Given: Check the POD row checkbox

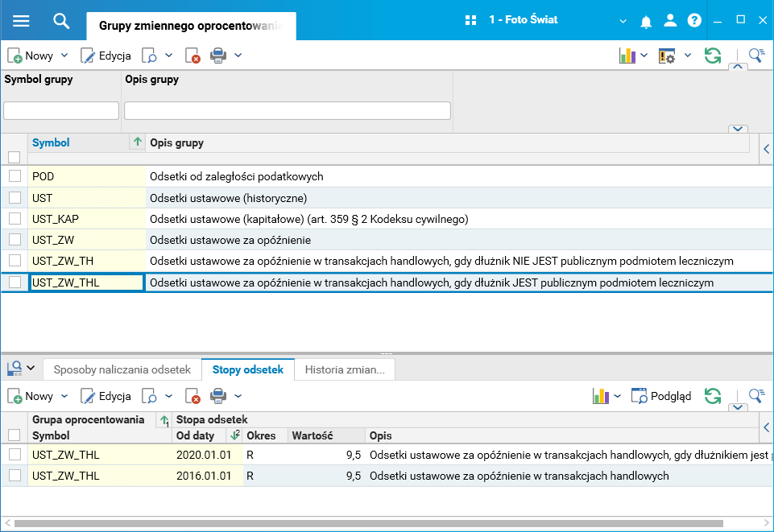Looking at the screenshot, I should [14, 176].
